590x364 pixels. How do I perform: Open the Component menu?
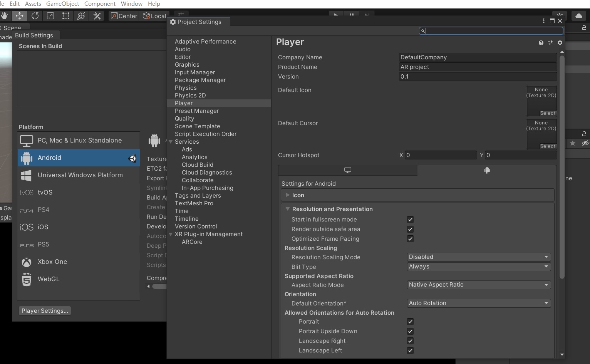pos(100,4)
